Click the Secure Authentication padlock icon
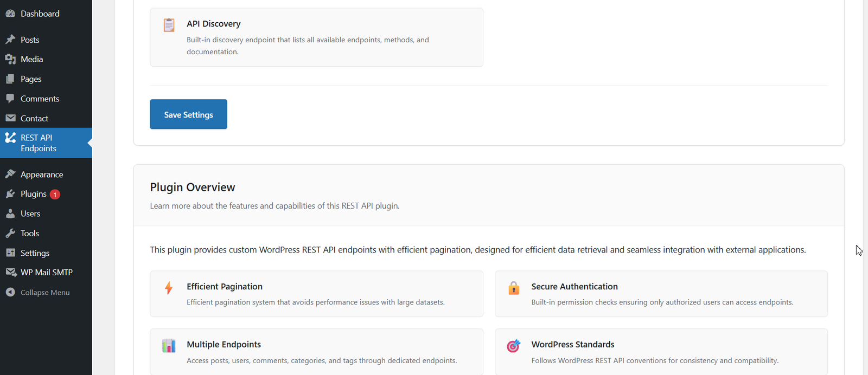868x375 pixels. (514, 288)
